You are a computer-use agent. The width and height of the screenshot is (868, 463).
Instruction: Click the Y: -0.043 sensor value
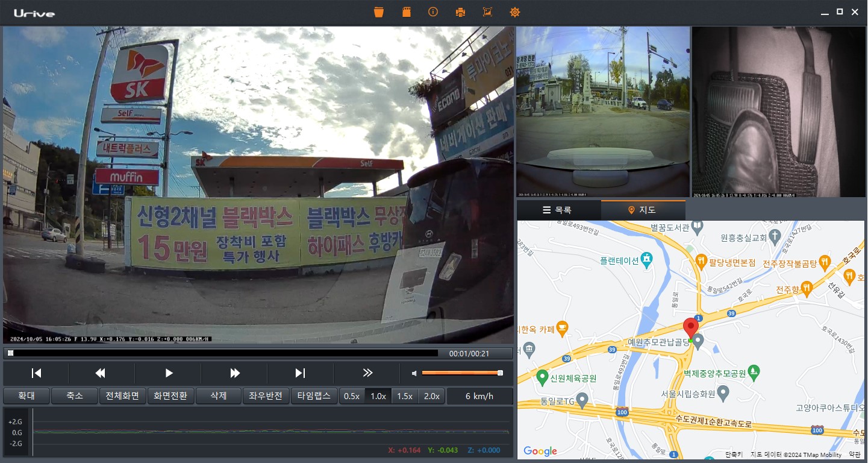443,450
